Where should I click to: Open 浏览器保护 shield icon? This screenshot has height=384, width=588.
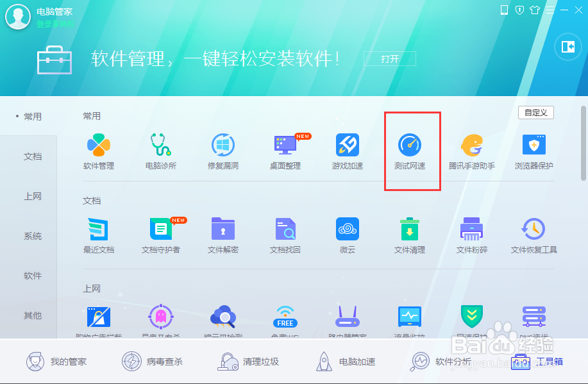pos(534,145)
